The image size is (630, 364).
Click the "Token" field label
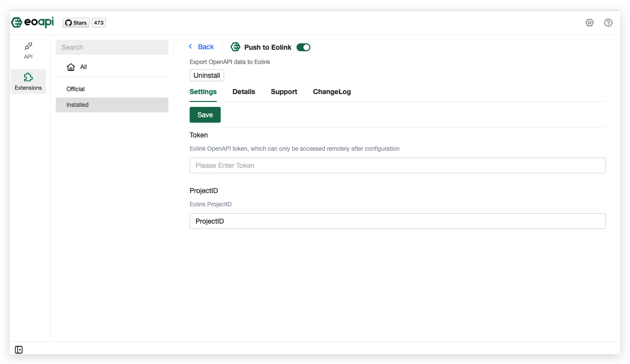click(199, 135)
